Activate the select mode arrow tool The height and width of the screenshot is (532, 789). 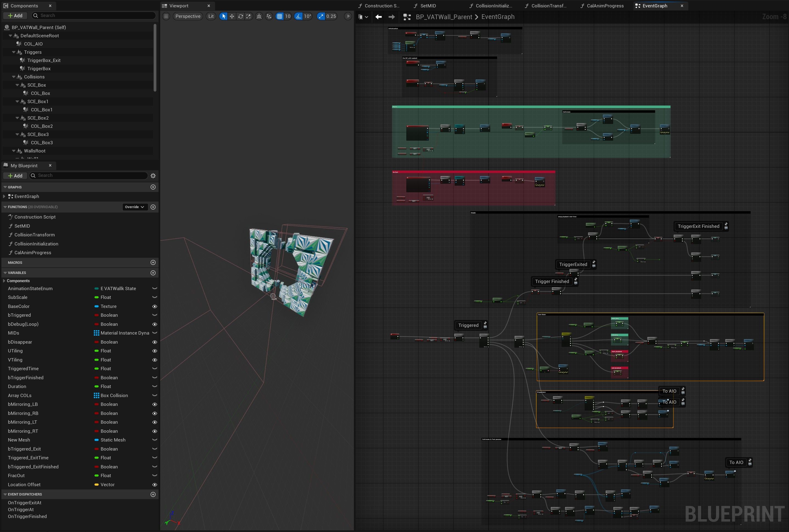pyautogui.click(x=223, y=16)
